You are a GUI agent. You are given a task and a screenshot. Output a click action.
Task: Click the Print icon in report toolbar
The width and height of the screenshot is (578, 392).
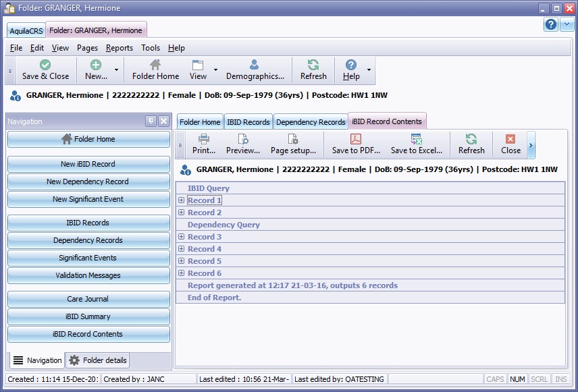coord(204,139)
